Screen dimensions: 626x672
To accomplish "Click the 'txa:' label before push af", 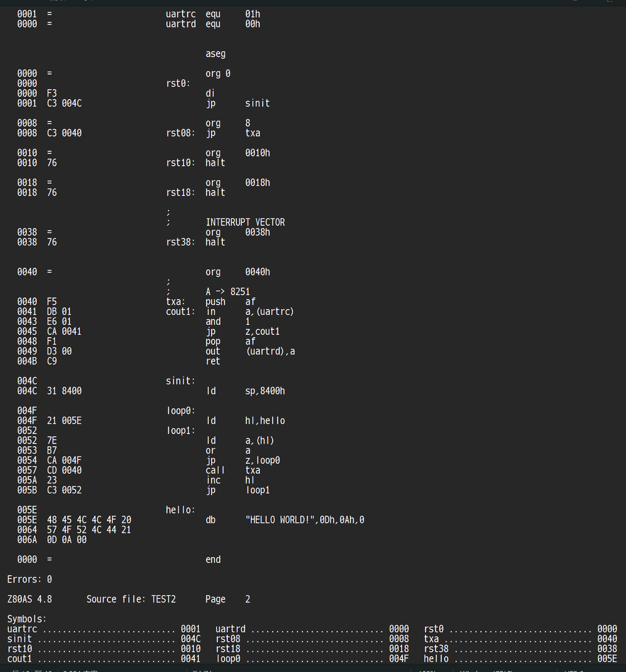I will click(x=175, y=302).
